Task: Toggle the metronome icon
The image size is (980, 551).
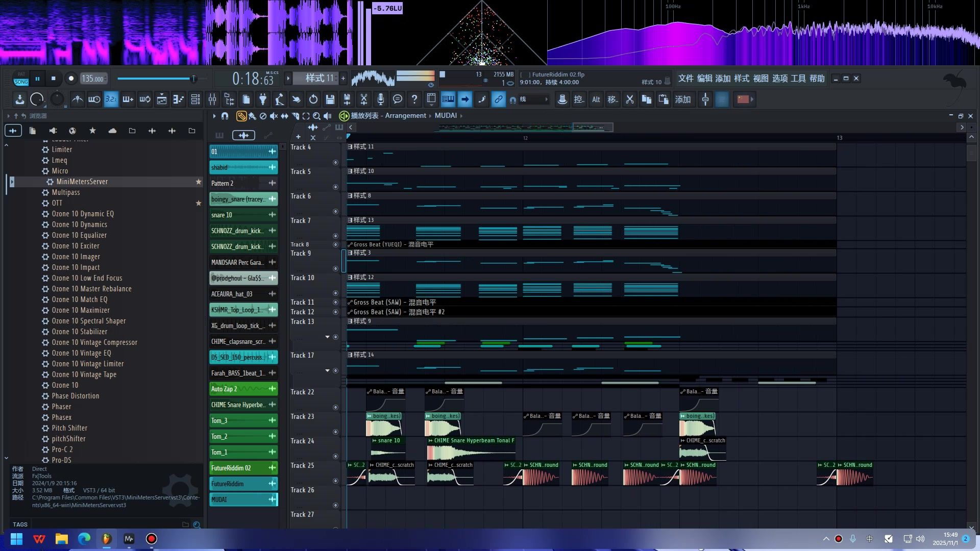Action: pos(78,99)
